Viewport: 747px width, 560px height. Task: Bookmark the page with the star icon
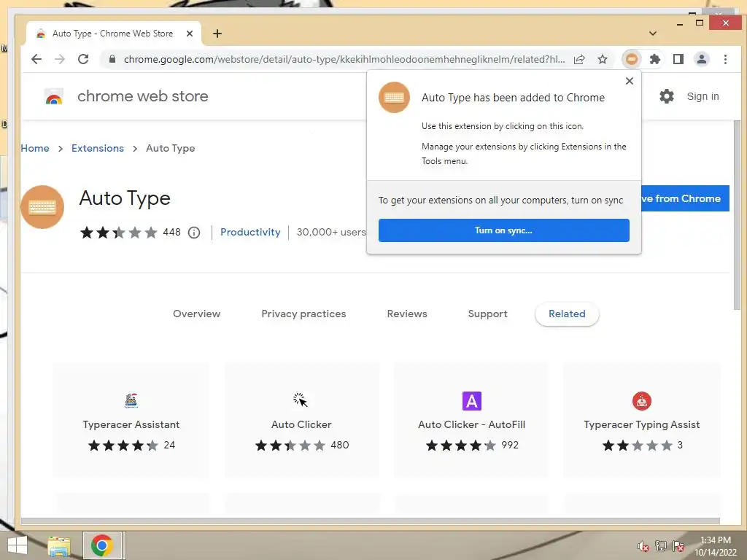point(603,59)
